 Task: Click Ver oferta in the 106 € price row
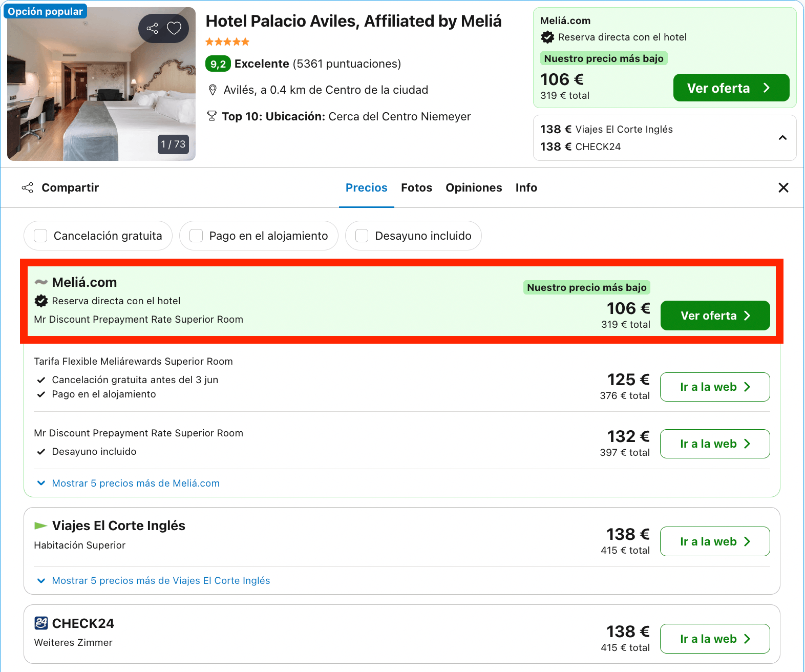tap(715, 316)
